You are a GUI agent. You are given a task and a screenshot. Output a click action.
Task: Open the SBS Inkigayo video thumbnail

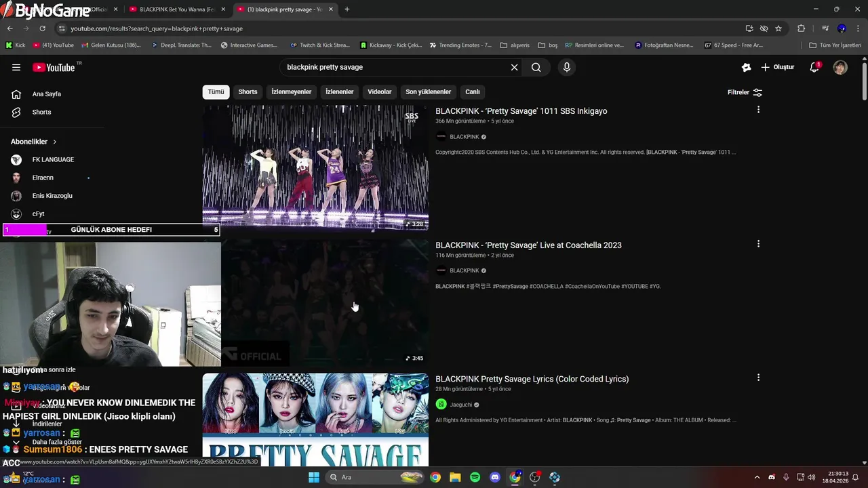tap(315, 167)
